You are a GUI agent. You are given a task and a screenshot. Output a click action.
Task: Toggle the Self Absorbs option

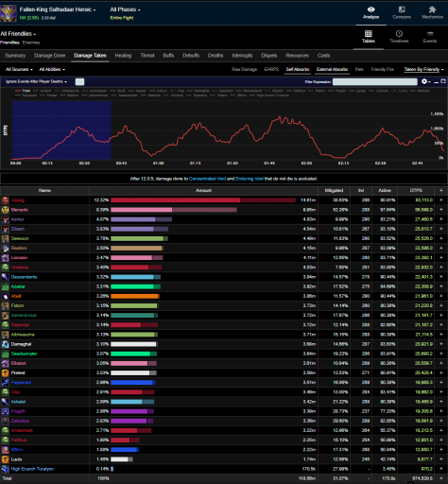(x=298, y=69)
